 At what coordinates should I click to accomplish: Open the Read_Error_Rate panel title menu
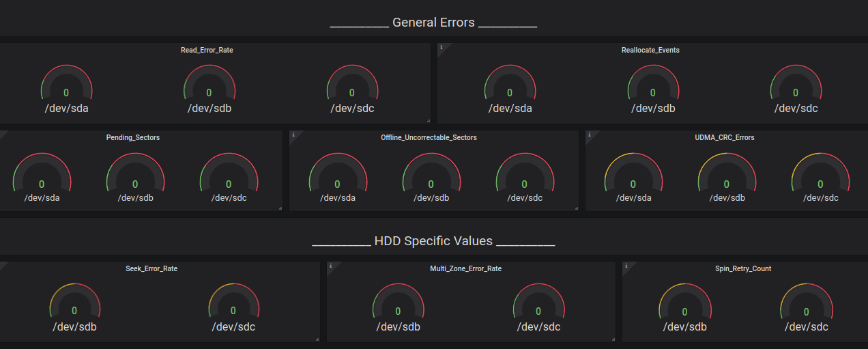(x=207, y=50)
